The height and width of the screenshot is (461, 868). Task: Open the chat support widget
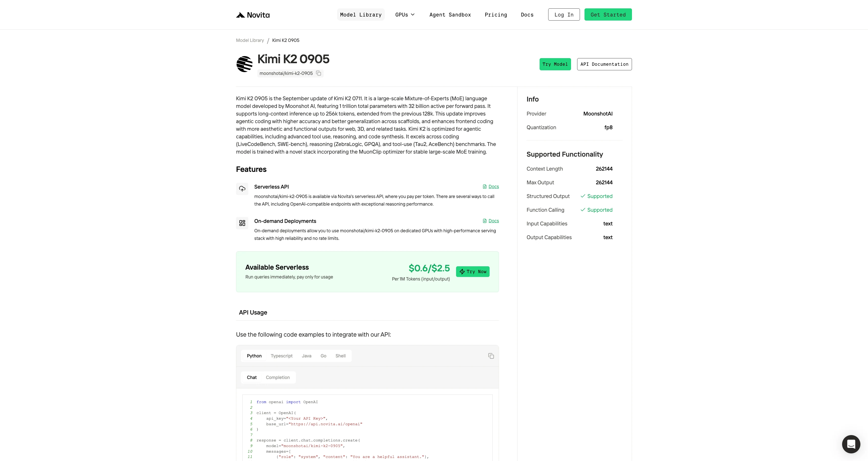[851, 444]
